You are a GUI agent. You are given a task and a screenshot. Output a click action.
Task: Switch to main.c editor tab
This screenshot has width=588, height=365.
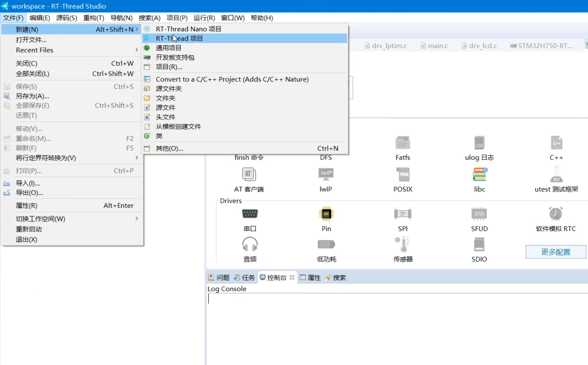pos(433,46)
